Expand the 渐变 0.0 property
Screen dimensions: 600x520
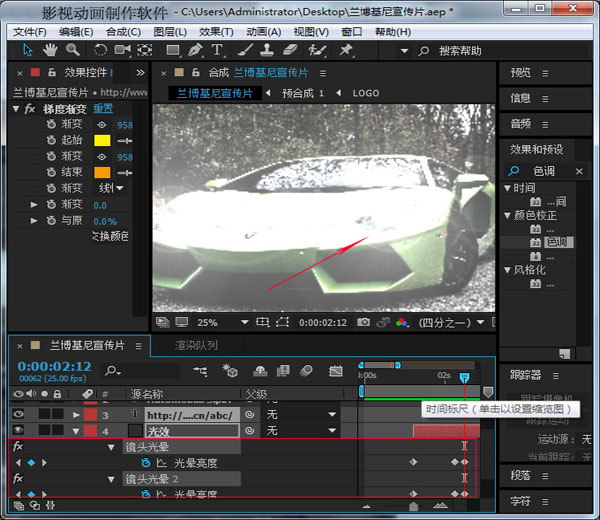34,205
